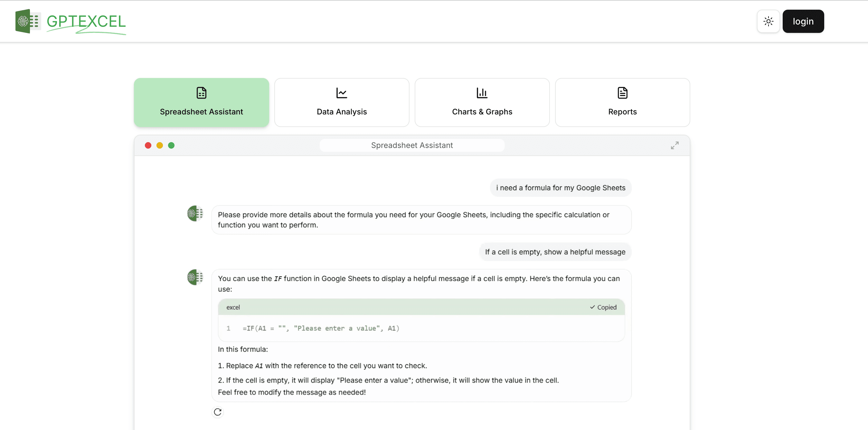Screen dimensions: 868x430
Task: Expand chat window with the fullscreen arrows icon
Action: (x=674, y=145)
